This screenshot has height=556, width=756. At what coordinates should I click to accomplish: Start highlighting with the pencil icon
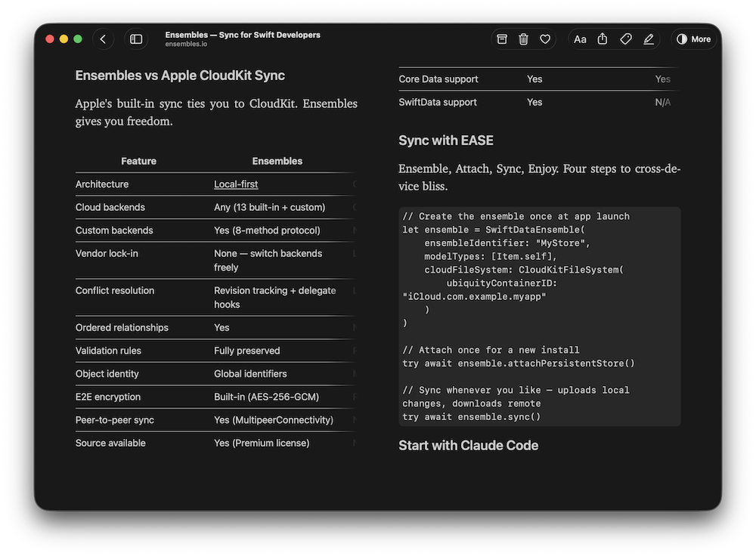click(x=649, y=39)
